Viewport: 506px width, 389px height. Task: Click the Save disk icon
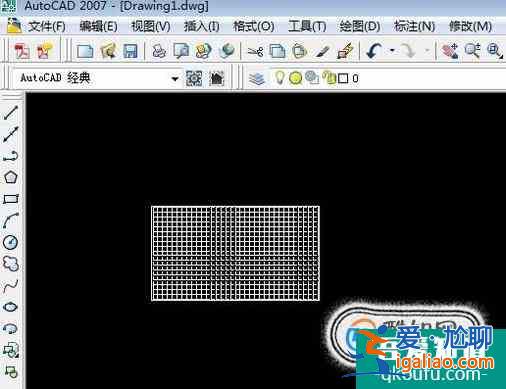pos(130,51)
